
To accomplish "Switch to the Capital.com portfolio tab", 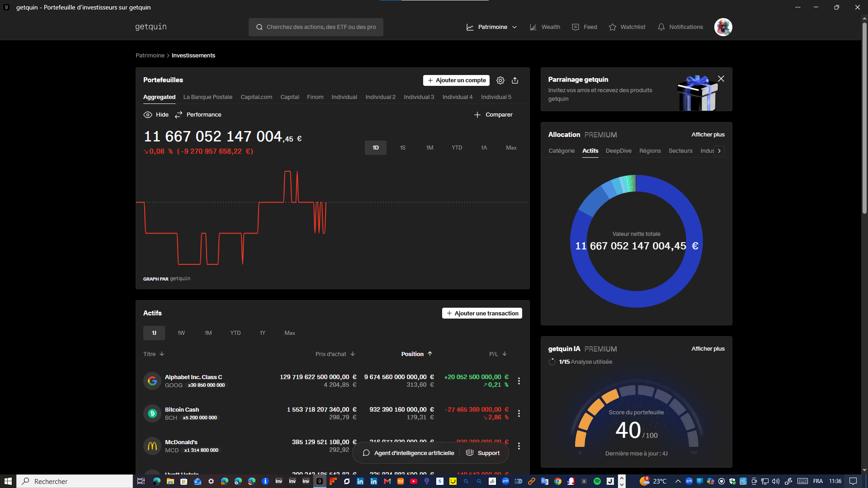I will point(256,97).
